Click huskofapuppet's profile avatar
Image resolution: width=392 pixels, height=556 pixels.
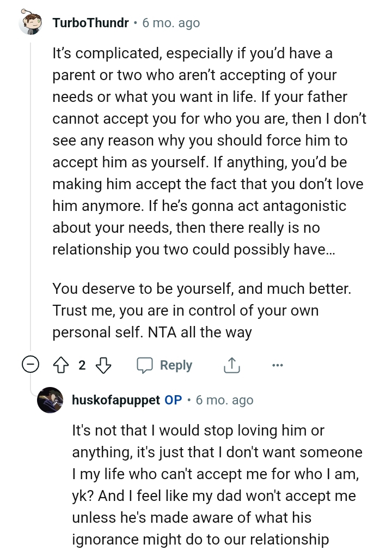pyautogui.click(x=52, y=401)
